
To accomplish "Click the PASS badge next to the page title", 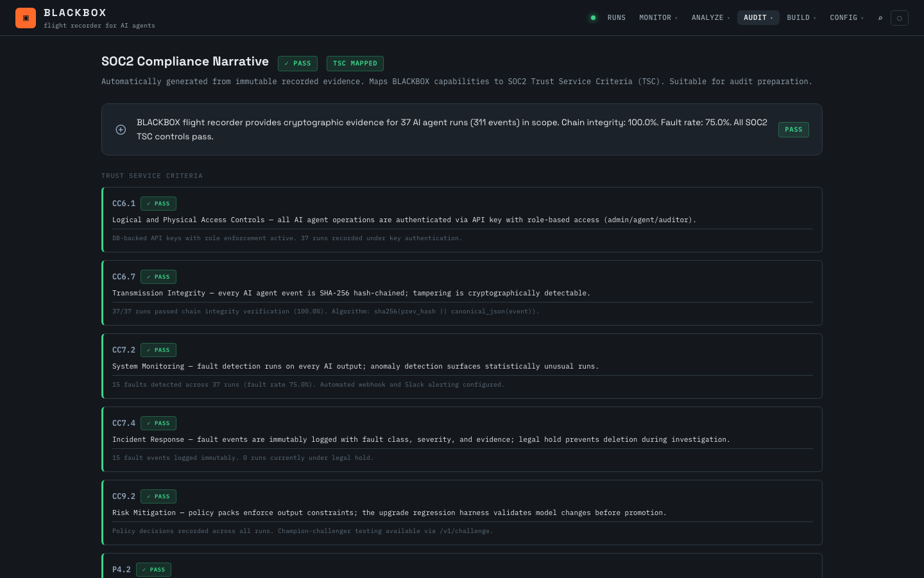I will pos(298,64).
